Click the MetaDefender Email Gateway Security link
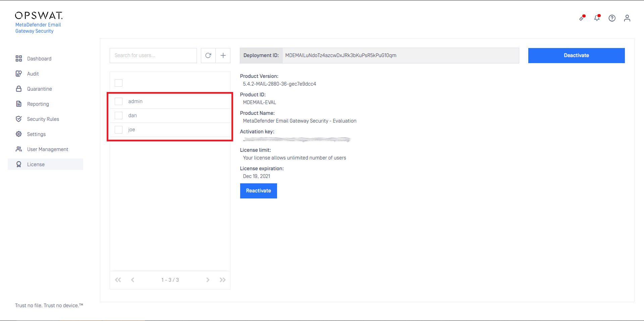Screen dimensions: 644x321 [38, 28]
